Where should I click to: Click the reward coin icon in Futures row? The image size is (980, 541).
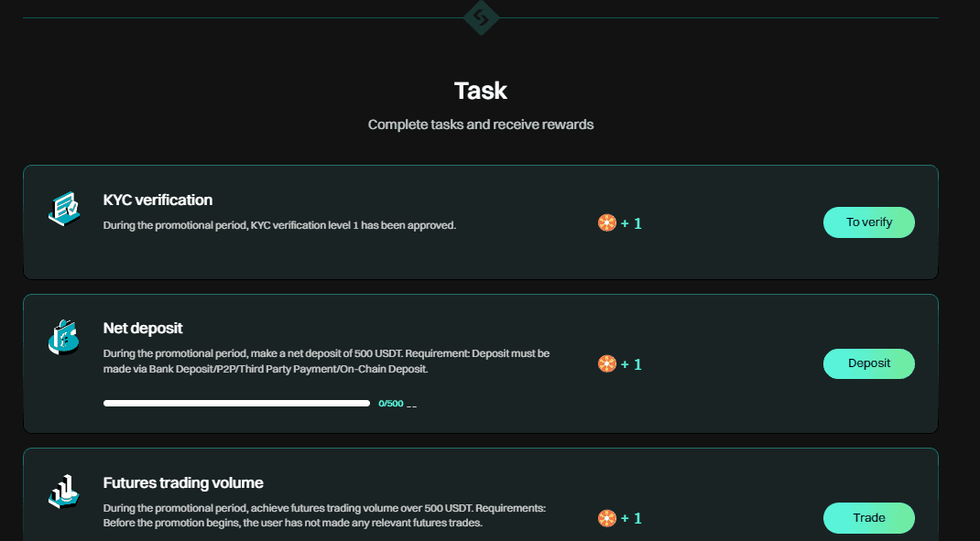[606, 518]
